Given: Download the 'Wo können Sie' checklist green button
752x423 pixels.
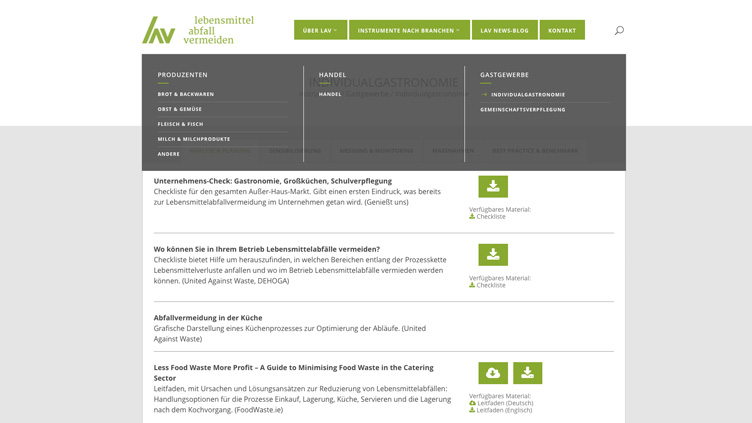Looking at the screenshot, I should pyautogui.click(x=493, y=255).
